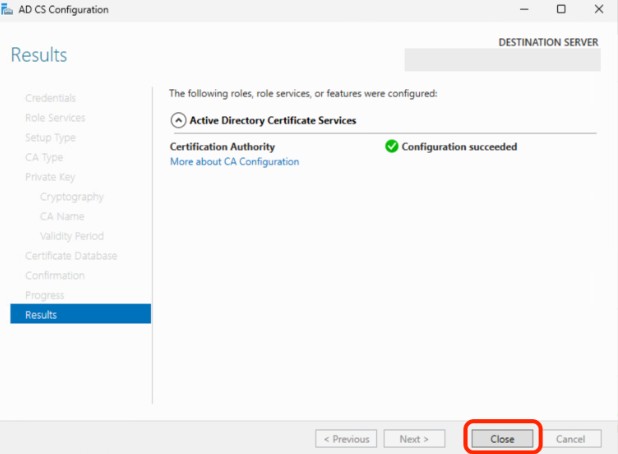The height and width of the screenshot is (454, 618).
Task: Select the Validity Period step
Action: [72, 236]
